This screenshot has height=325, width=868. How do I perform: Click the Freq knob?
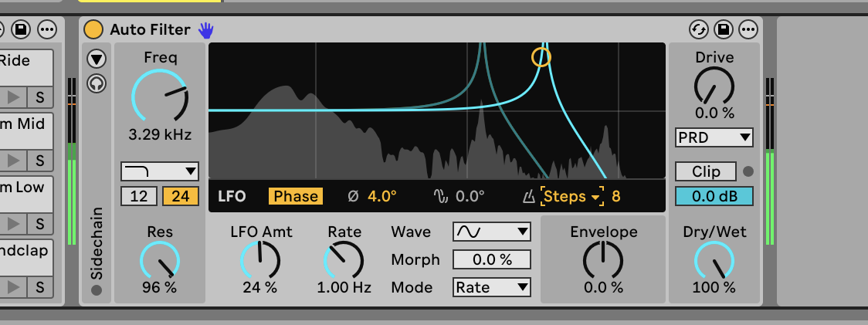(160, 96)
